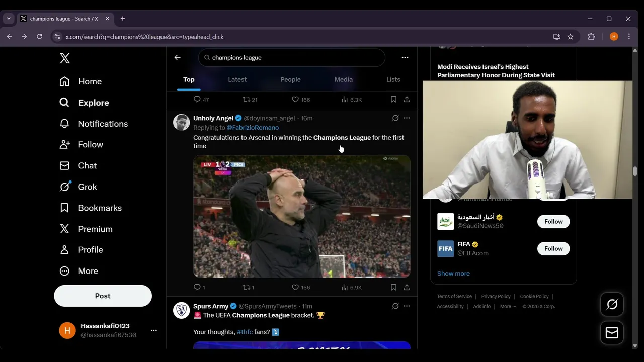Image resolution: width=644 pixels, height=362 pixels.
Task: Share Unholy Angel post
Action: 407,287
